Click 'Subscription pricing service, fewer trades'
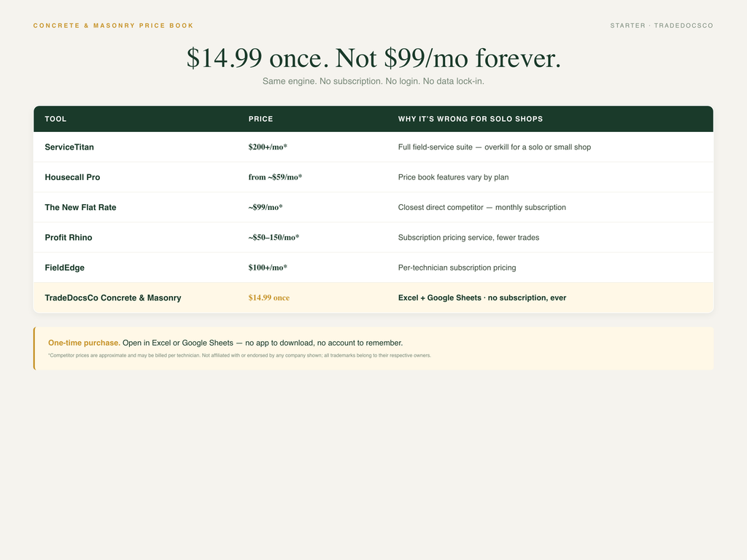This screenshot has height=560, width=747. 468,238
